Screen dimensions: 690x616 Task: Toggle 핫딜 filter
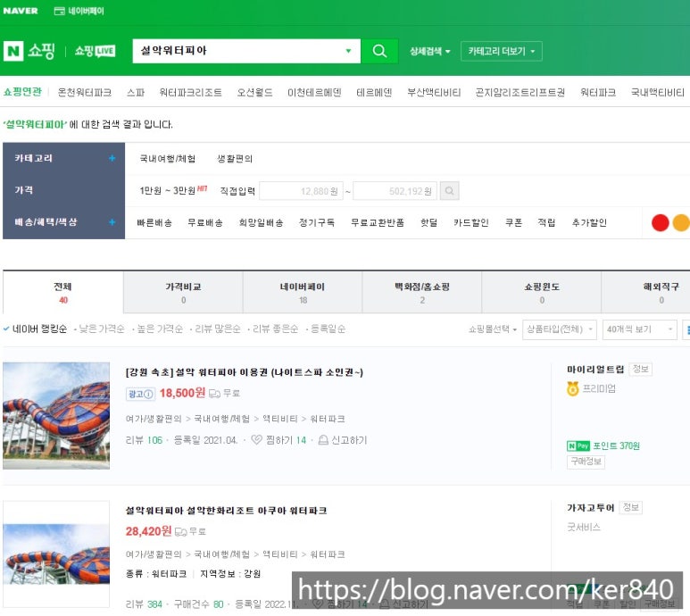429,222
